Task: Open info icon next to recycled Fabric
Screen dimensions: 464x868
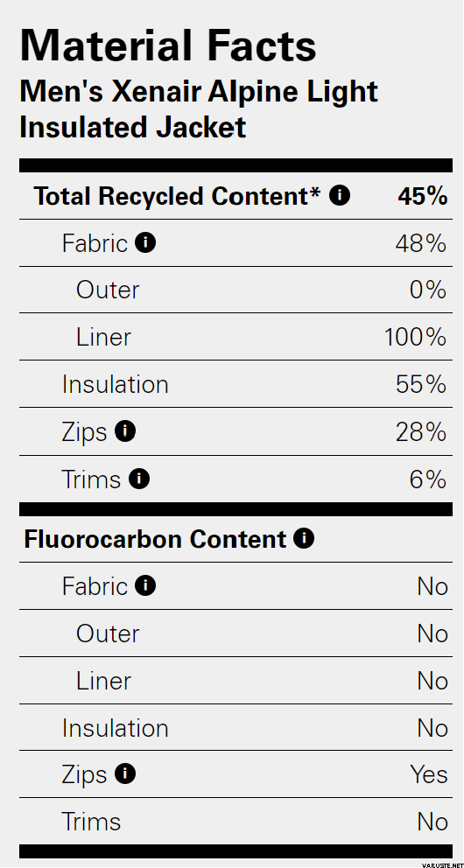Action: (145, 242)
